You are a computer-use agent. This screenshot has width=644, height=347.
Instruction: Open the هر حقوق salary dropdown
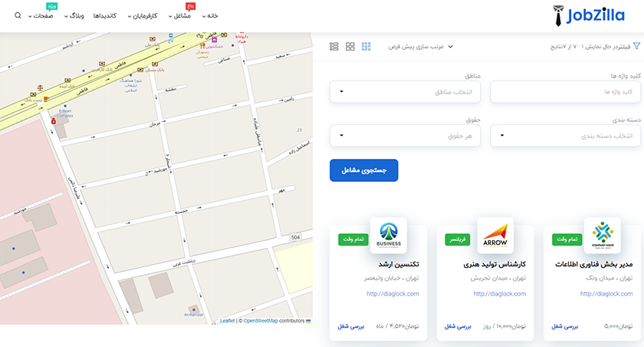point(406,136)
